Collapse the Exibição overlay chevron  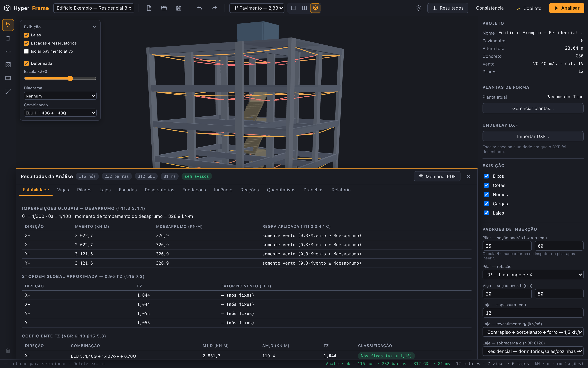coord(94,27)
